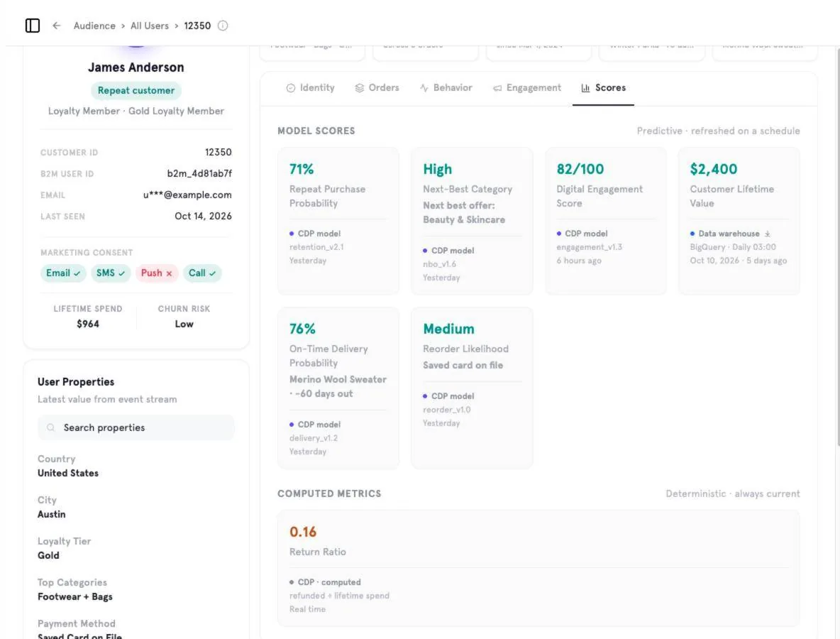Click the Lifetime Spend $964 value
The width and height of the screenshot is (840, 639).
[x=88, y=324]
